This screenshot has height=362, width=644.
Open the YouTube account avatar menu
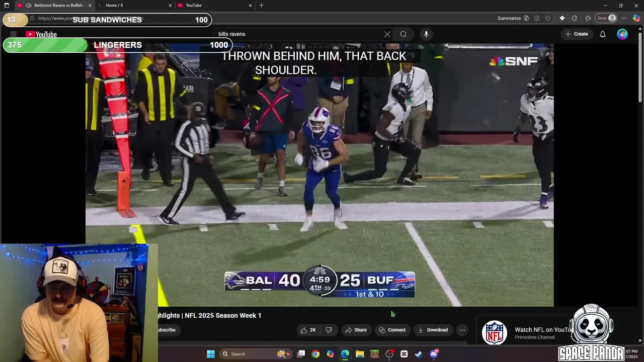tap(622, 34)
